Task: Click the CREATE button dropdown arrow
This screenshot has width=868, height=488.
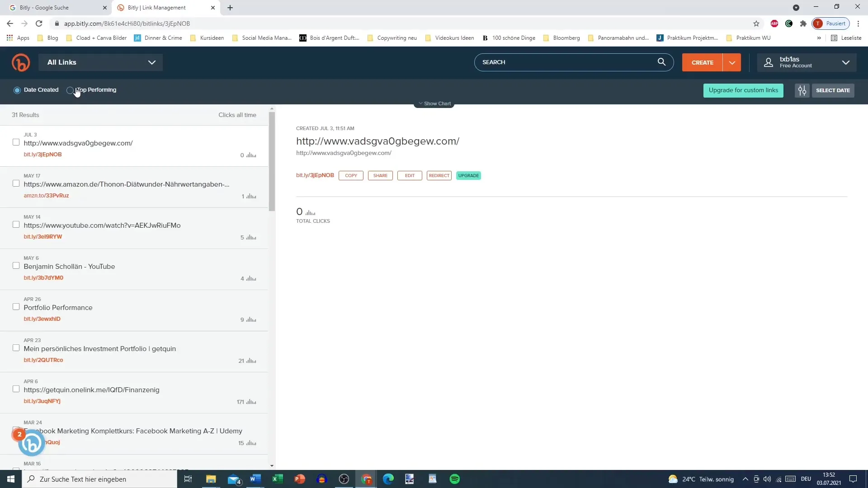Action: pyautogui.click(x=731, y=62)
